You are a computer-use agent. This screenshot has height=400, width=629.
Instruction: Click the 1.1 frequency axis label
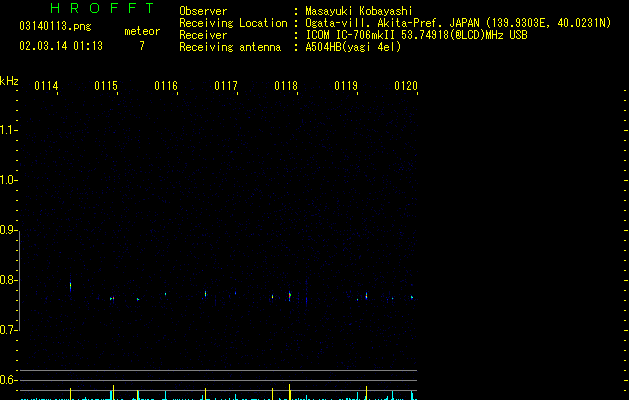coord(8,130)
